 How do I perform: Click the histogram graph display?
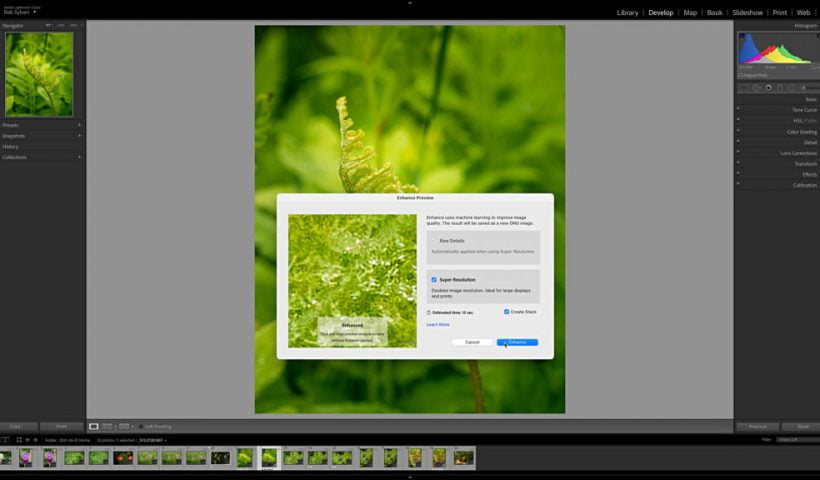[x=778, y=48]
